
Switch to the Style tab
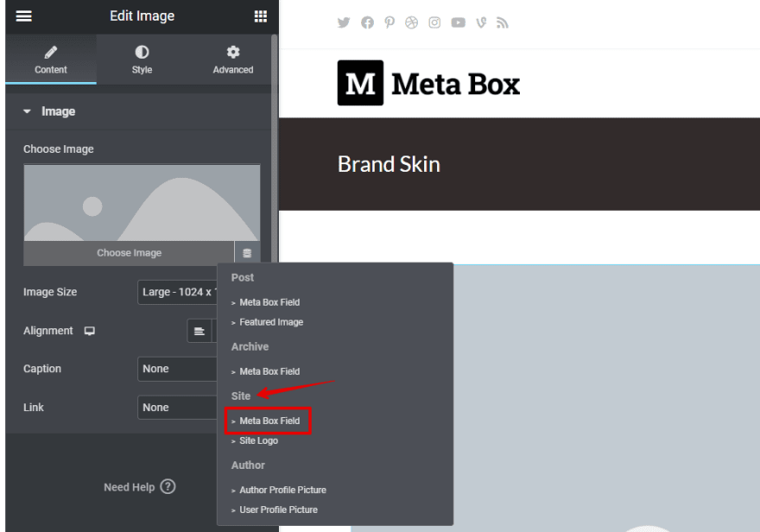(x=142, y=59)
